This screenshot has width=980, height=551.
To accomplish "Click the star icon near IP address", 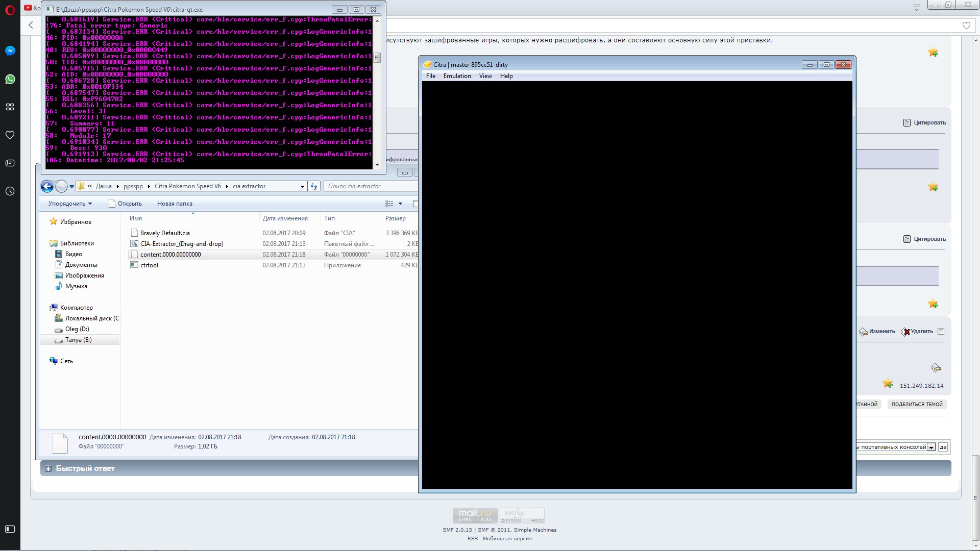I will (x=888, y=384).
